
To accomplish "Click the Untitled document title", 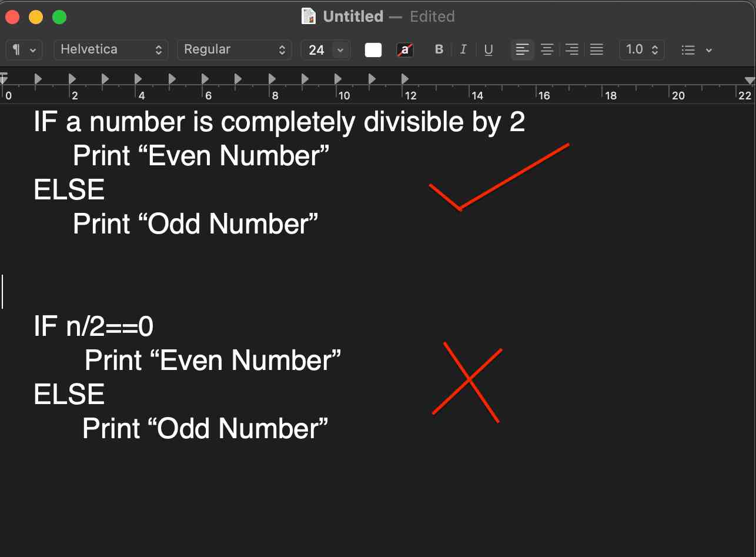I will (x=353, y=16).
